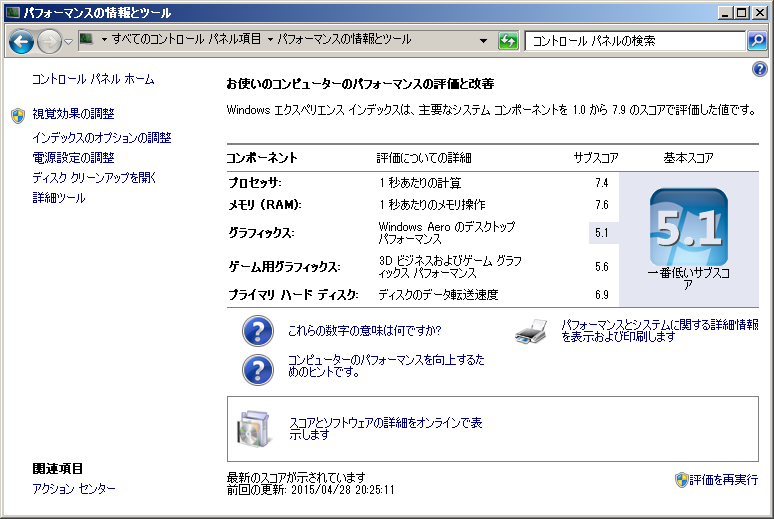Click the 評価についての詳細 column header
The width and height of the screenshot is (774, 519).
pos(424,158)
